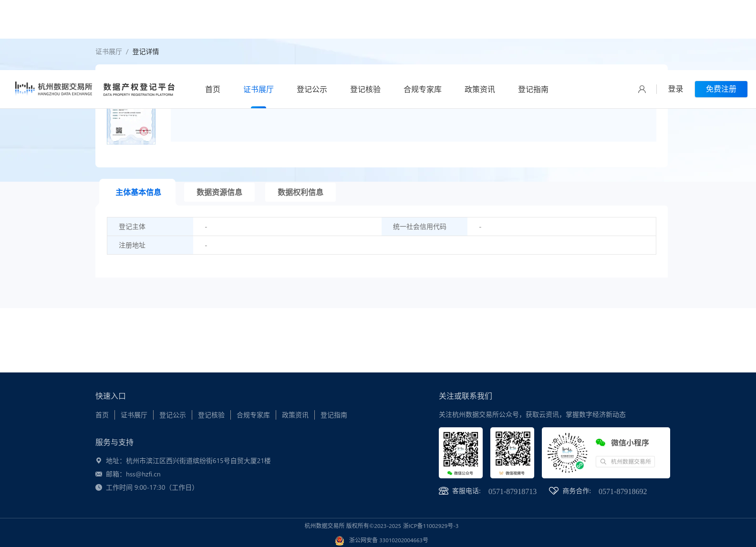Click the 快速入口 footer heading
The height and width of the screenshot is (547, 756).
pyautogui.click(x=111, y=396)
